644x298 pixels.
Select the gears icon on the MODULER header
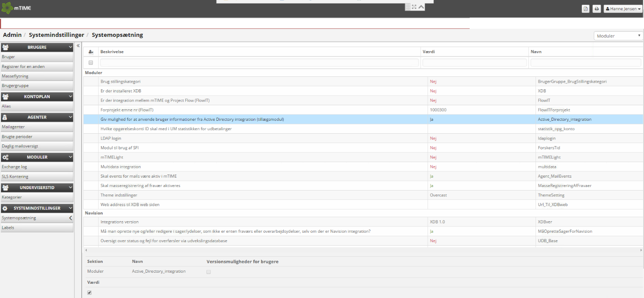tap(6, 157)
